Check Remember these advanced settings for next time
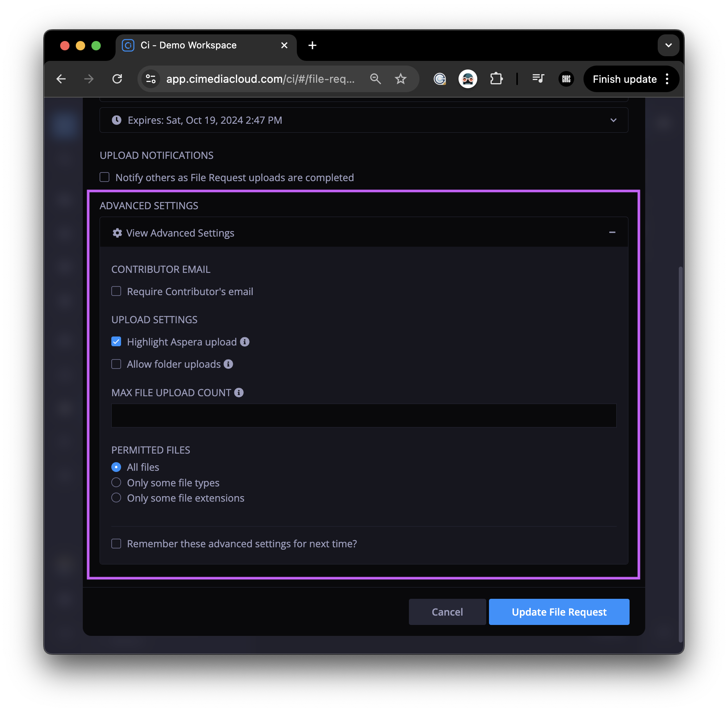This screenshot has width=728, height=712. (x=116, y=543)
